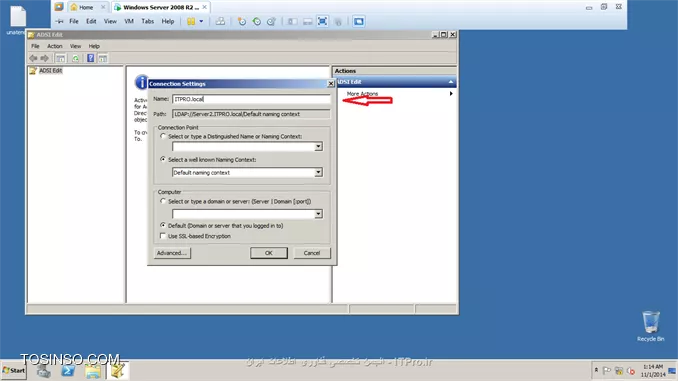678x381 pixels.
Task: Click More Actions in Actions pane
Action: 362,93
